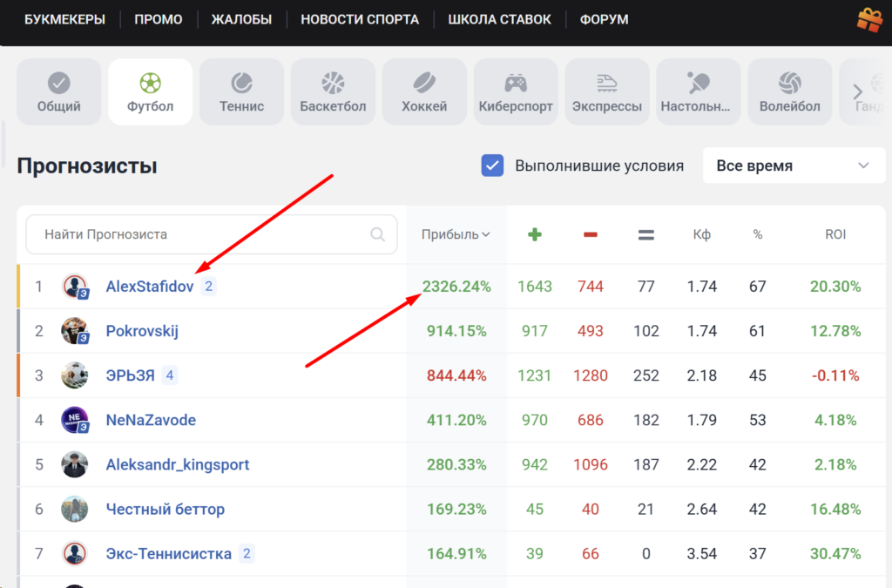The height and width of the screenshot is (588, 892).
Task: Open the Все время period dropdown
Action: point(794,166)
